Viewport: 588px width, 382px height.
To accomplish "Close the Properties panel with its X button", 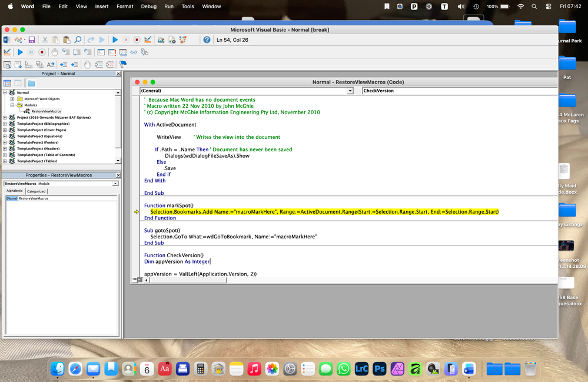I will pyautogui.click(x=117, y=175).
